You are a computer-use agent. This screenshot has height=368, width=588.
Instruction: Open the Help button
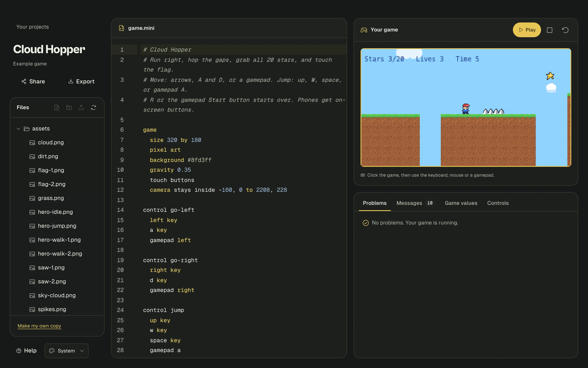pos(27,351)
